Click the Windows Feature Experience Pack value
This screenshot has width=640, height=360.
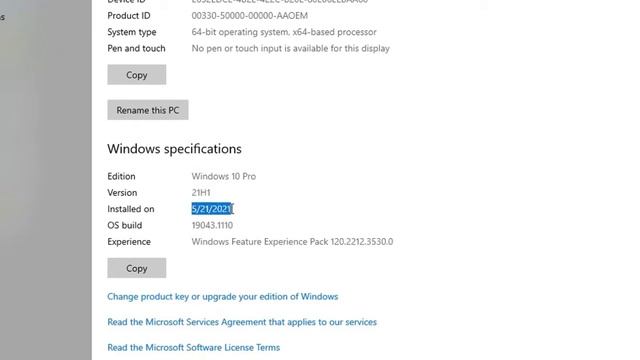point(292,242)
